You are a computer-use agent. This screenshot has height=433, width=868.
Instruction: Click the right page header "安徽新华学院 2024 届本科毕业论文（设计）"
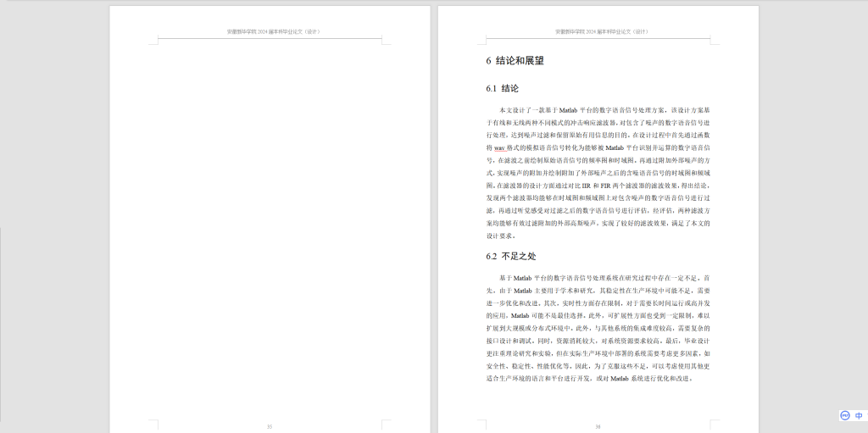(x=602, y=31)
